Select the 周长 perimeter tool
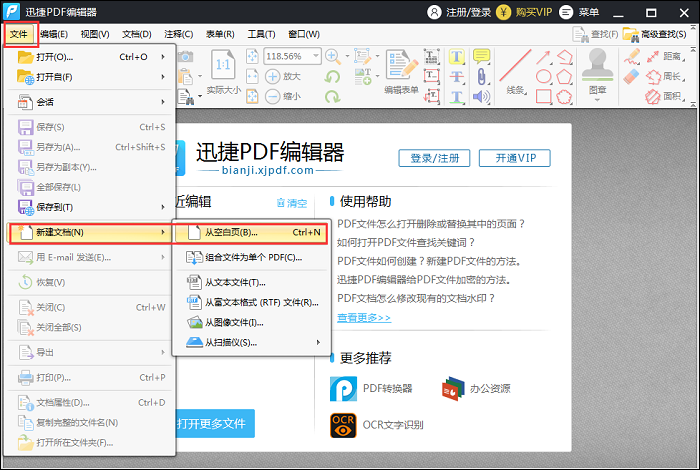 tap(665, 76)
